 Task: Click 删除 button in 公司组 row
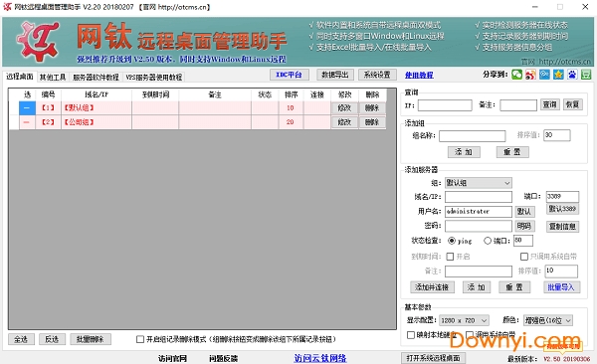pyautogui.click(x=372, y=122)
